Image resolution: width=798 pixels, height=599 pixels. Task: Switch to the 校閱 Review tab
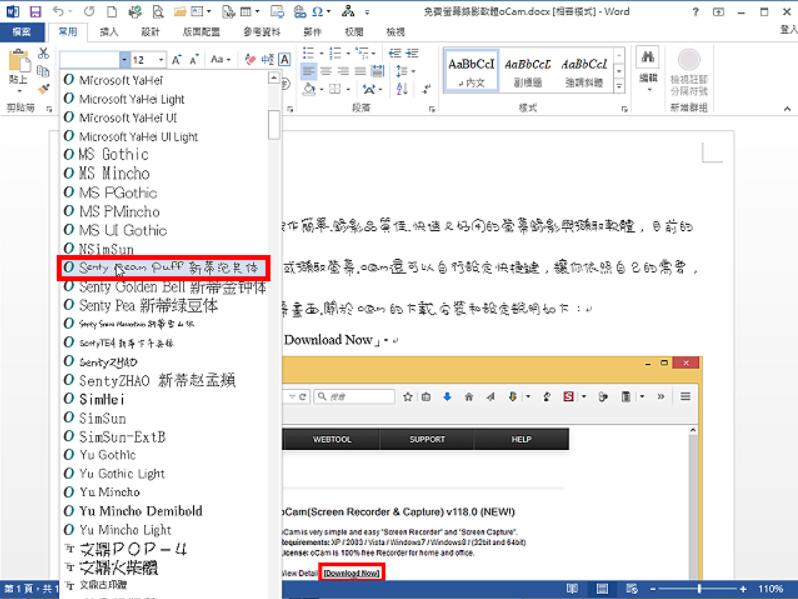coord(354,32)
